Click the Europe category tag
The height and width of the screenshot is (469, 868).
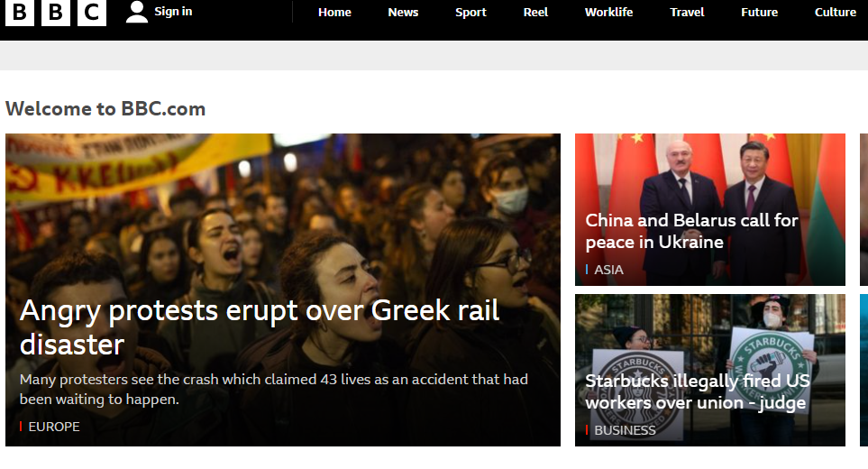pyautogui.click(x=54, y=427)
